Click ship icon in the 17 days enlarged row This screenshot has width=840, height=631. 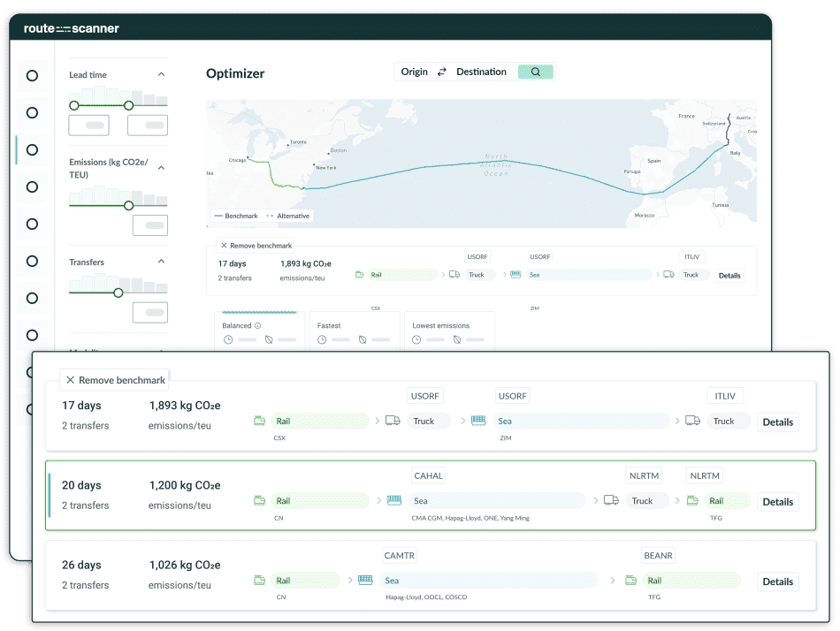[478, 421]
